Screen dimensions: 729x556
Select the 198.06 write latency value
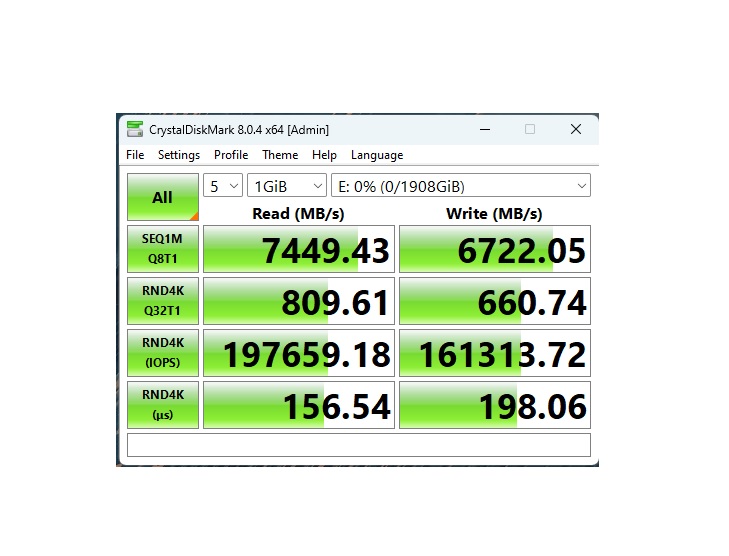pos(495,405)
